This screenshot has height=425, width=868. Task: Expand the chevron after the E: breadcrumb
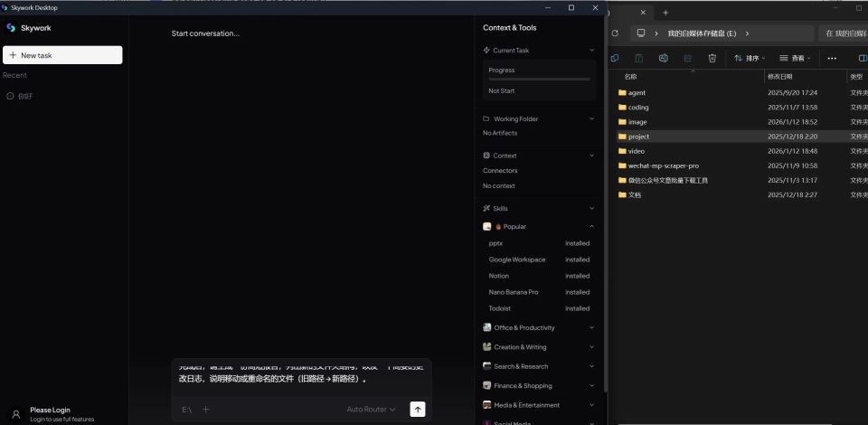click(748, 33)
